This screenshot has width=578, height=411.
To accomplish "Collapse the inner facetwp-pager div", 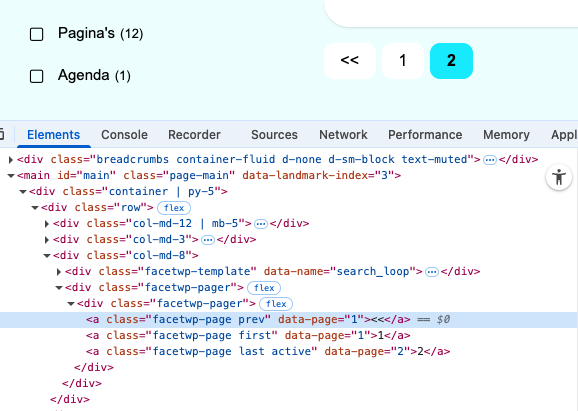I will pos(71,304).
